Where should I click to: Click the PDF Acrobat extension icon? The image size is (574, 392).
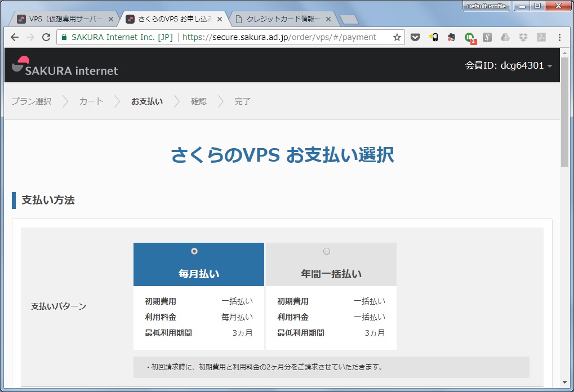pos(541,37)
